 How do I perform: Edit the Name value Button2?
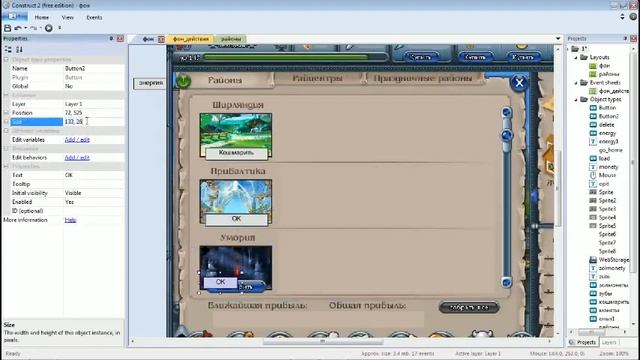point(94,69)
